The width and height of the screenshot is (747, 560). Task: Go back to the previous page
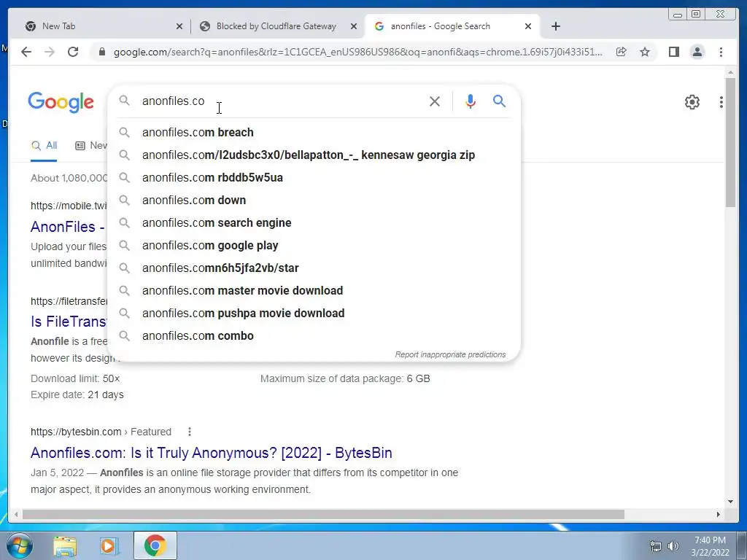click(26, 52)
